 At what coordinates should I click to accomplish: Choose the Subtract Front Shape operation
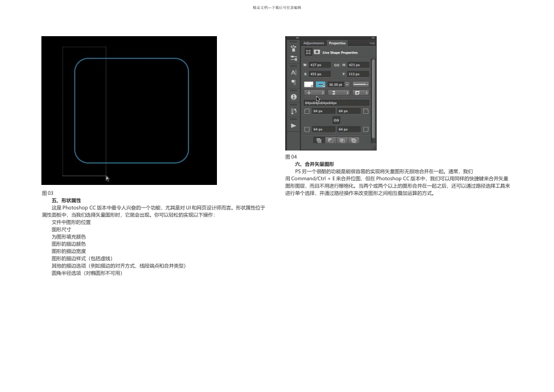[x=330, y=141]
